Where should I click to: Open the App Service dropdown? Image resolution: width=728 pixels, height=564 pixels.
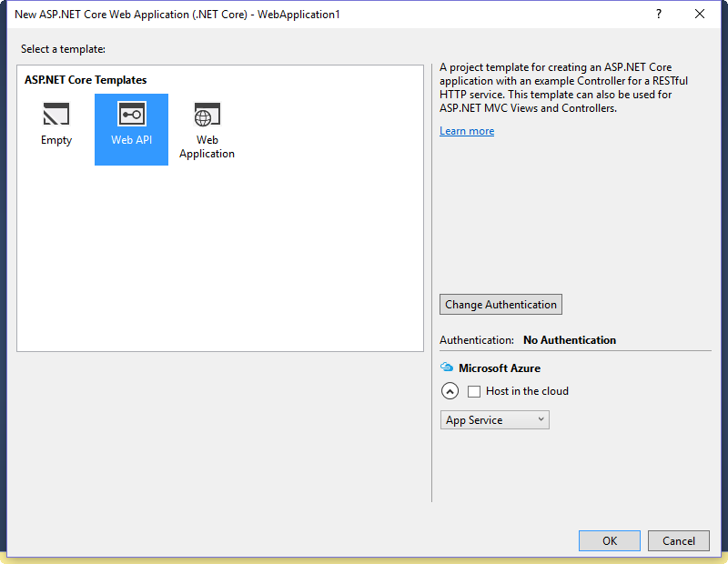click(x=495, y=420)
